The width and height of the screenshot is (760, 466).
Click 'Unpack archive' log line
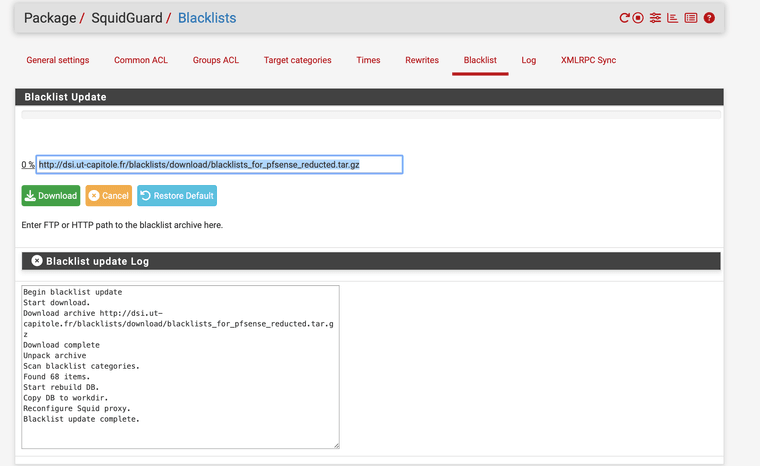click(55, 355)
